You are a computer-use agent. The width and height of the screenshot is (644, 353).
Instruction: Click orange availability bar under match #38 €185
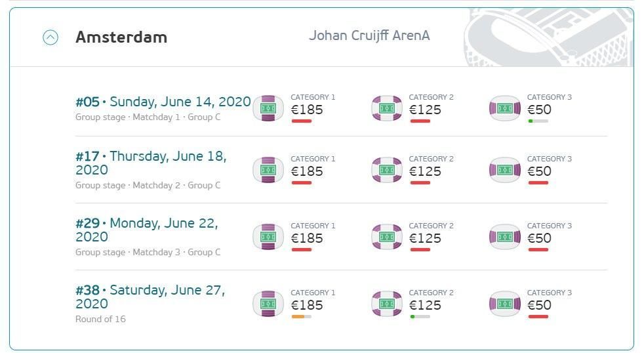tap(302, 316)
